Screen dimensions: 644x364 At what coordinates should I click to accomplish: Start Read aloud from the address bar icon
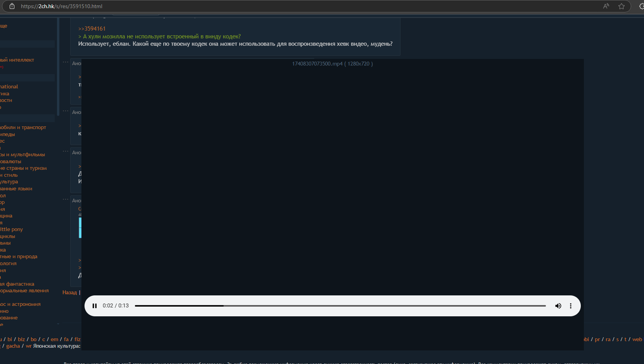(606, 6)
